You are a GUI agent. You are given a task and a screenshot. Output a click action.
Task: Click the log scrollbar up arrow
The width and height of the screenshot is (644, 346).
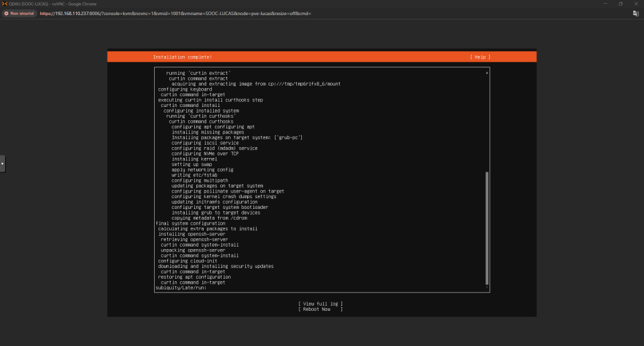[x=487, y=73]
